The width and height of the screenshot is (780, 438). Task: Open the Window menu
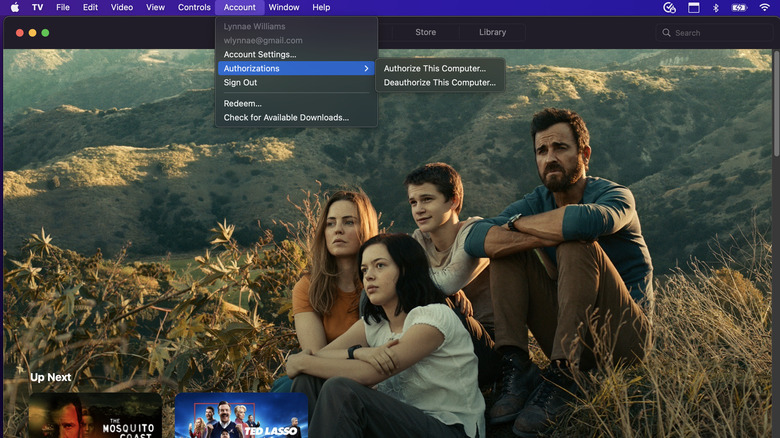pos(284,7)
